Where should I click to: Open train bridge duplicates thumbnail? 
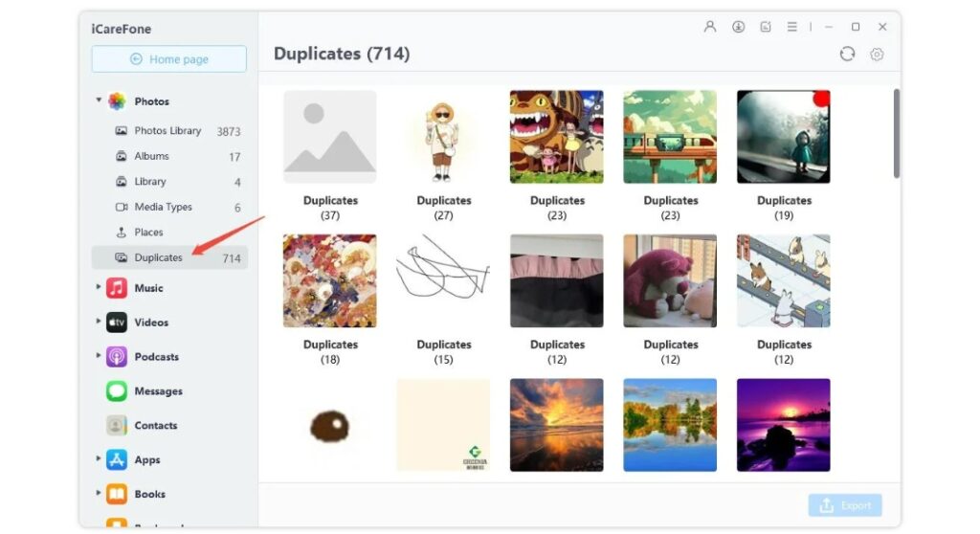[x=670, y=137]
